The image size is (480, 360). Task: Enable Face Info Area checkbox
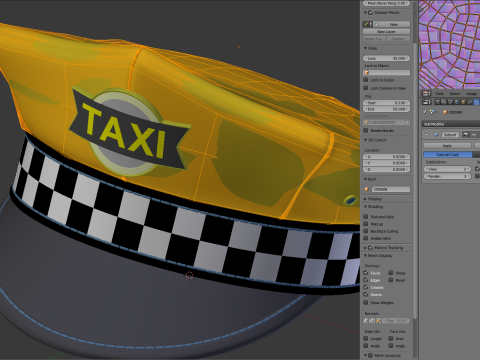(391, 339)
